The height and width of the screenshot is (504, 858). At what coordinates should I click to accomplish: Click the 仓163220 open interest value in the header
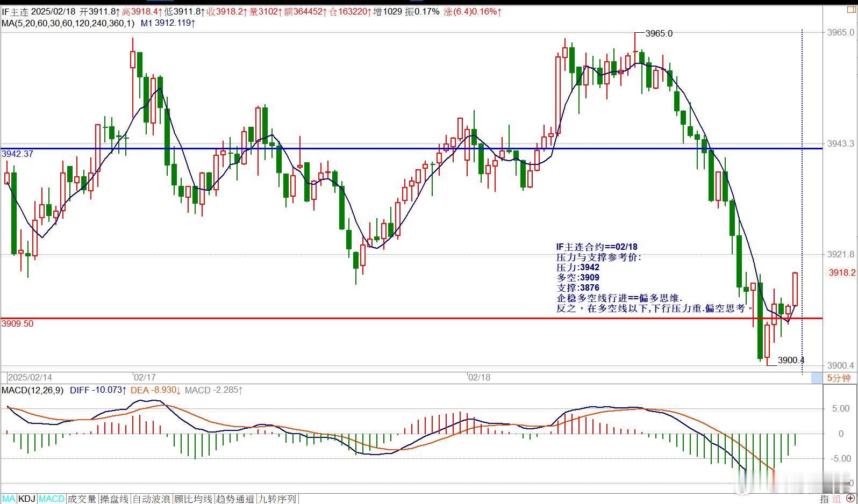pos(350,11)
